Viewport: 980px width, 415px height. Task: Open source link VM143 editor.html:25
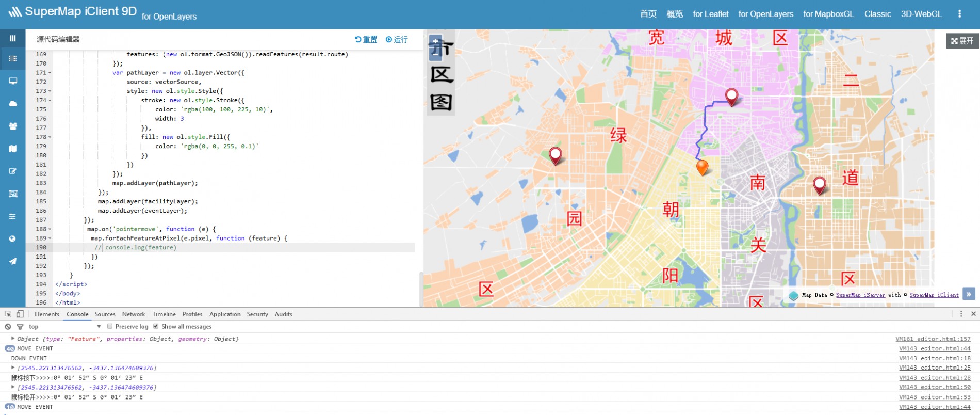click(x=935, y=368)
